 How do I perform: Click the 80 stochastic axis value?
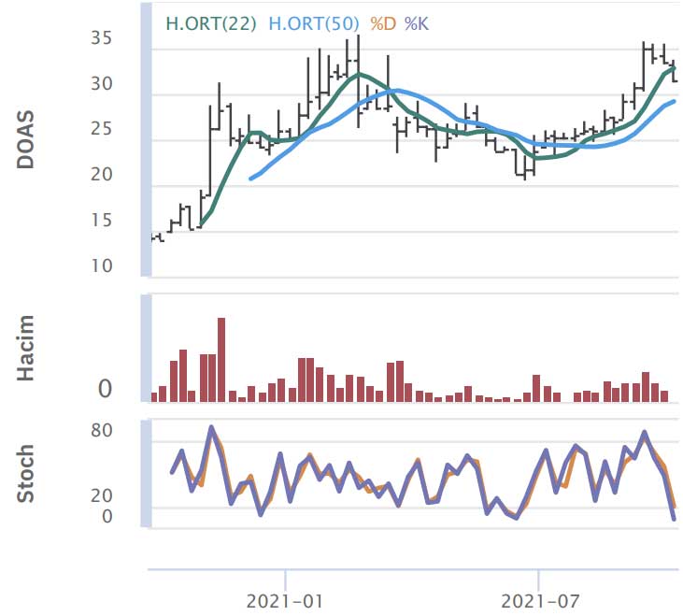pyautogui.click(x=101, y=430)
